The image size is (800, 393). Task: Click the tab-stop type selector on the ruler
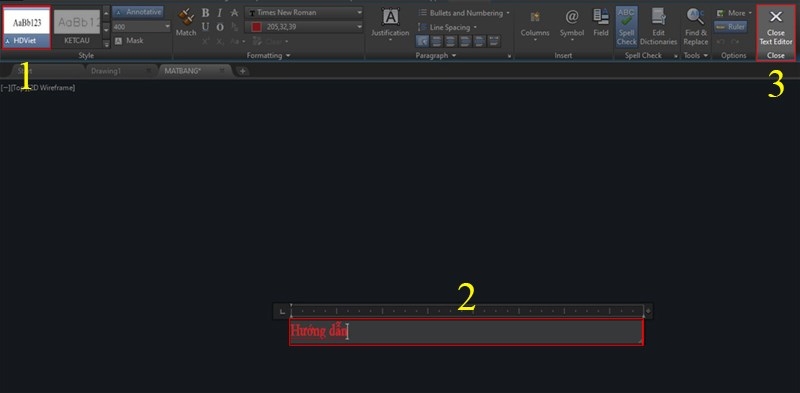click(282, 311)
